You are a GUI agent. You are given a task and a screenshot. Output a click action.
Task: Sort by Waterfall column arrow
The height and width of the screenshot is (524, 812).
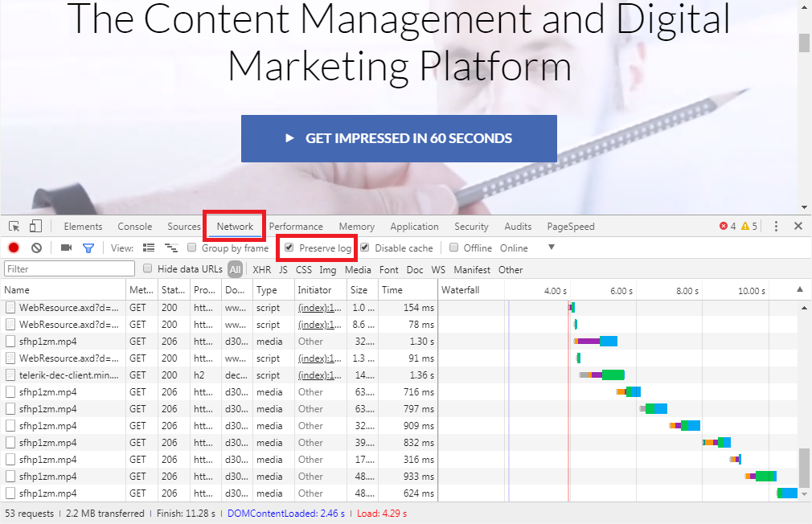[x=800, y=289]
